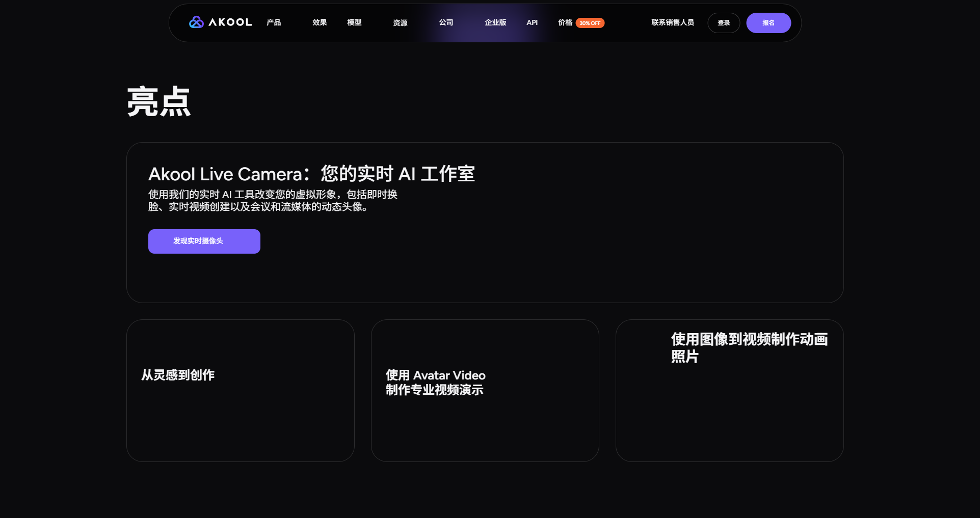Screen dimensions: 980x518
Task: Click the 登录 button
Action: point(723,23)
